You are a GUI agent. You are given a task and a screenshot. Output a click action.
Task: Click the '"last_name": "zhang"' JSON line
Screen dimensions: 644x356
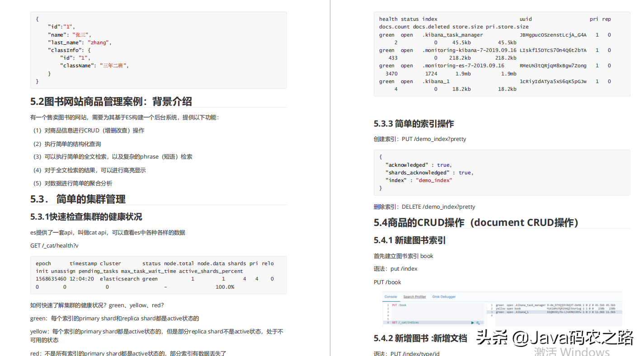click(80, 42)
